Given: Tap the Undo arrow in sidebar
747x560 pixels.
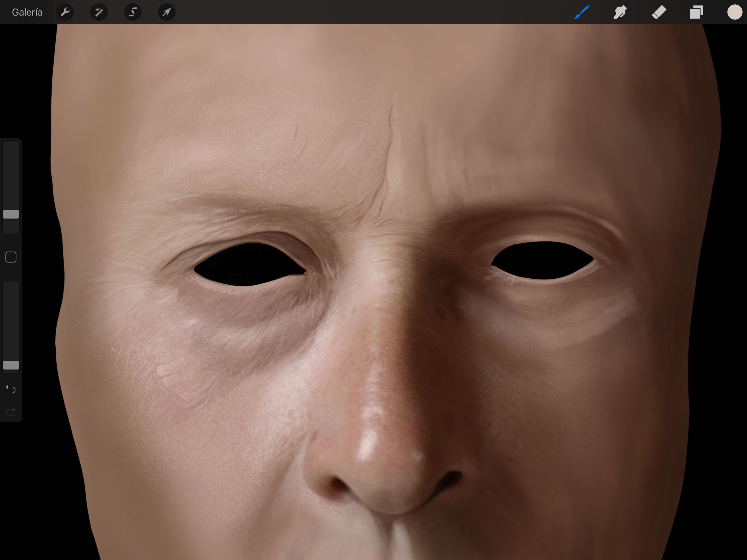Looking at the screenshot, I should 11,389.
